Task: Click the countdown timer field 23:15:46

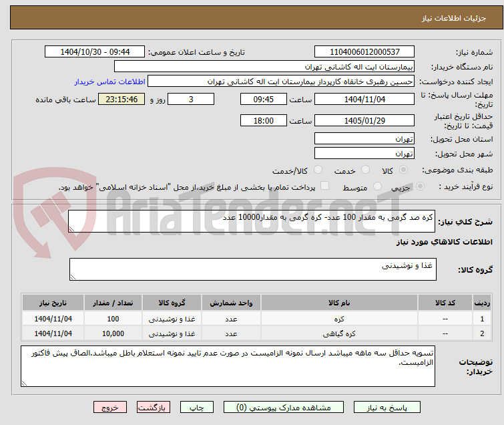Action: 121,99
